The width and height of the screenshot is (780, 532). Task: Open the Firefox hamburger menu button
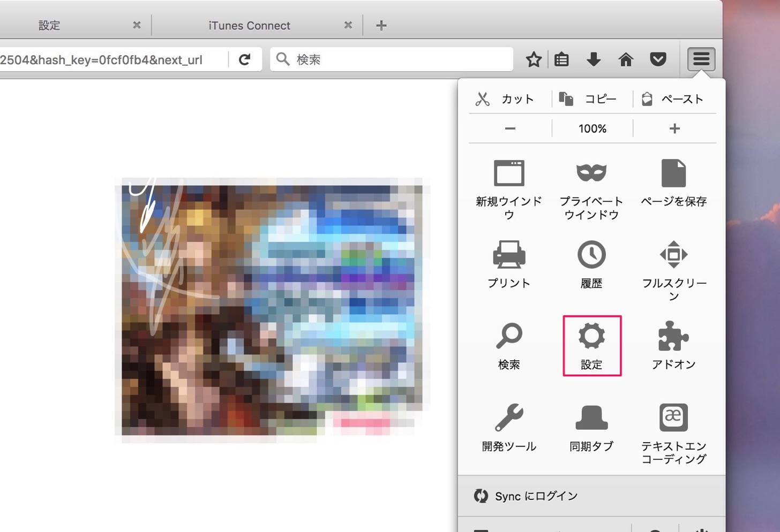tap(701, 59)
